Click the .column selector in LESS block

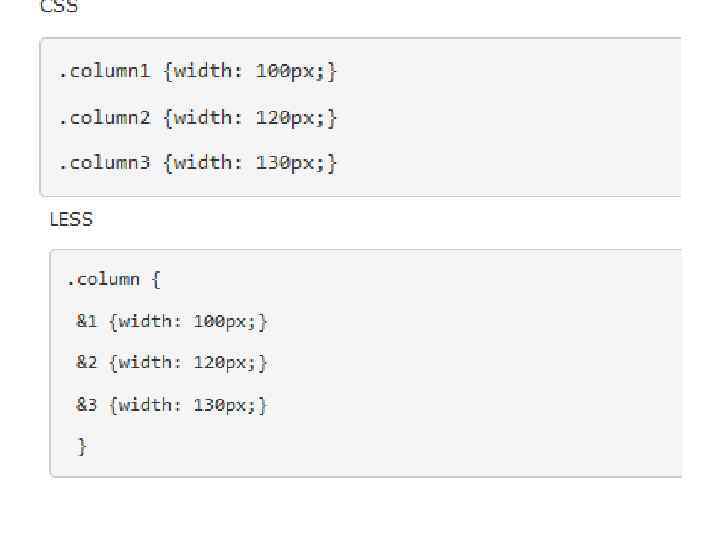coord(103,280)
